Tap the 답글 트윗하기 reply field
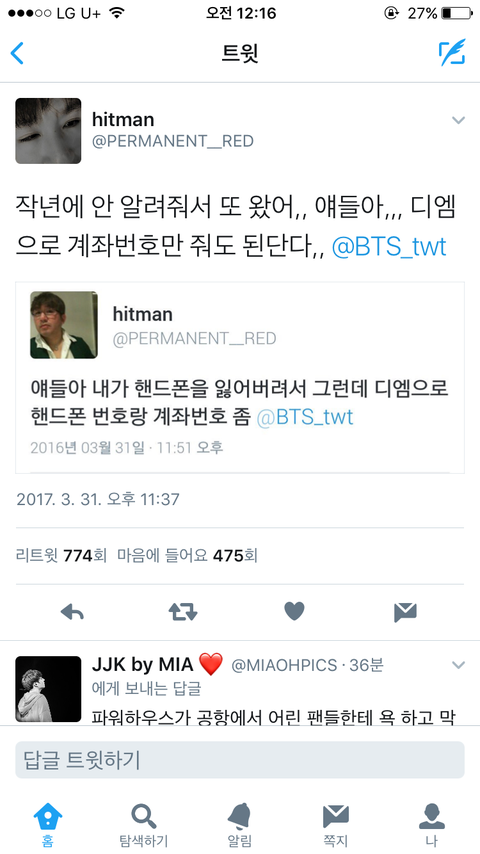 (240, 760)
